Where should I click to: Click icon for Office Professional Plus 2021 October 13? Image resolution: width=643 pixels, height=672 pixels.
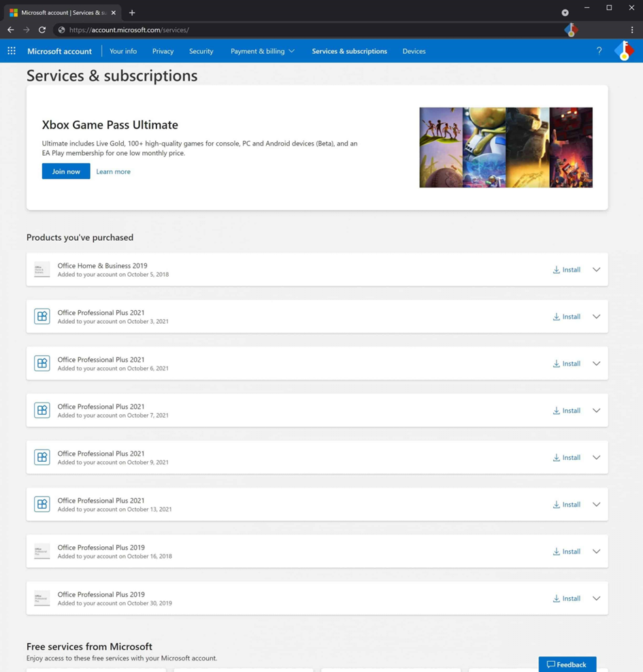click(x=42, y=504)
